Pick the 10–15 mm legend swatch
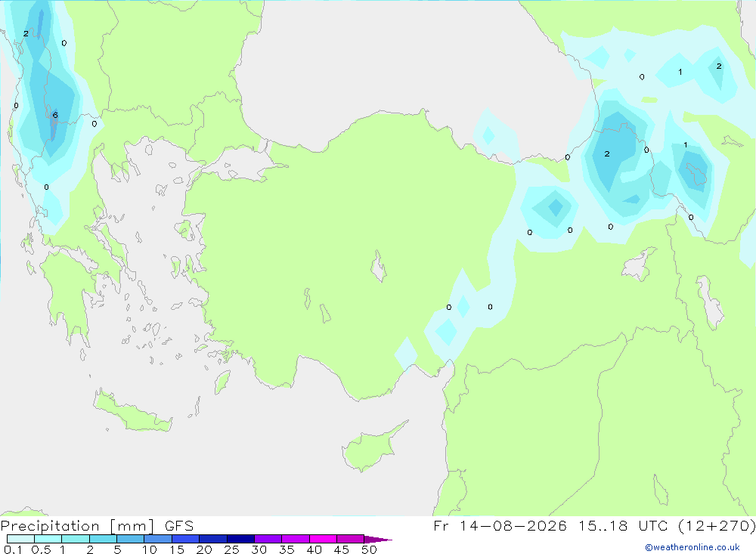The image size is (756, 554). tap(158, 539)
